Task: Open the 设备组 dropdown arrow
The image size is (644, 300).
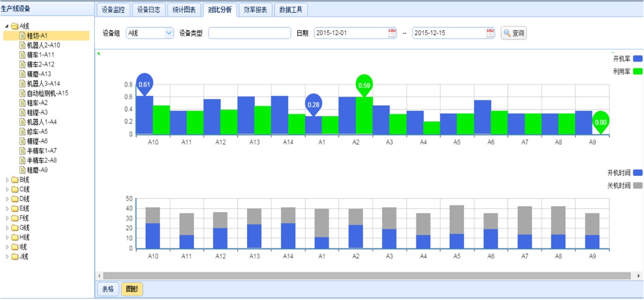Action: pyautogui.click(x=169, y=33)
